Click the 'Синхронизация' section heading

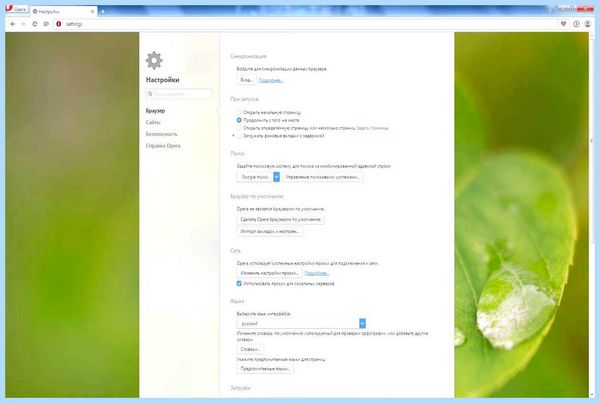[248, 56]
